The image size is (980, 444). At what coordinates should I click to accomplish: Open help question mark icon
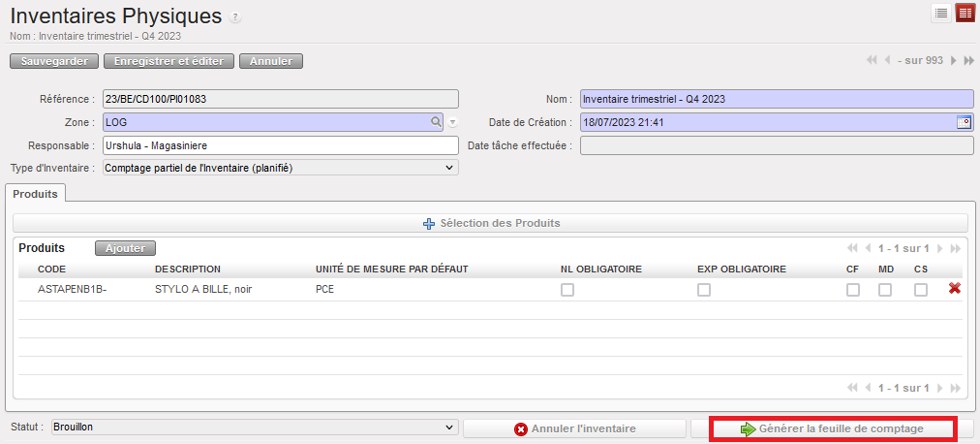[235, 18]
